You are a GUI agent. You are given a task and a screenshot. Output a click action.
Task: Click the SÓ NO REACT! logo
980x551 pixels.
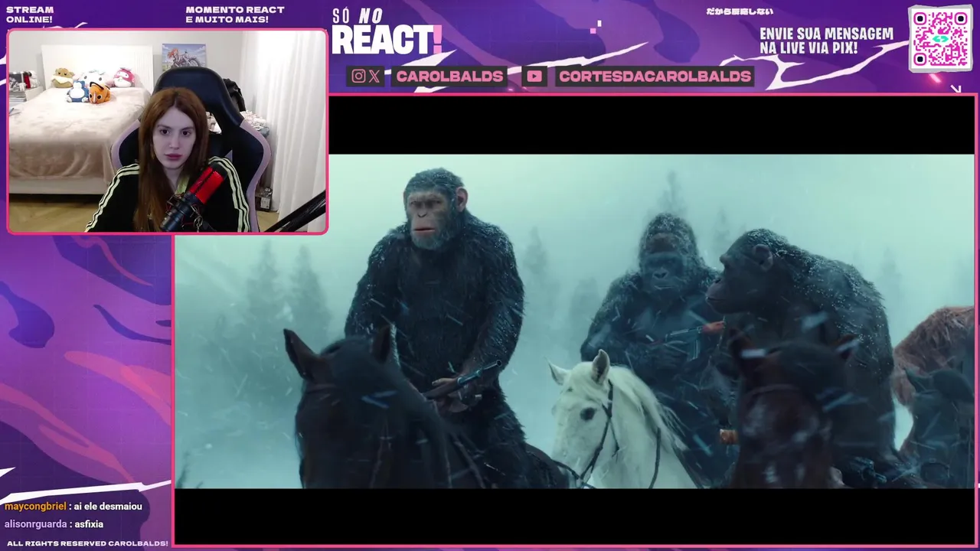pyautogui.click(x=386, y=32)
